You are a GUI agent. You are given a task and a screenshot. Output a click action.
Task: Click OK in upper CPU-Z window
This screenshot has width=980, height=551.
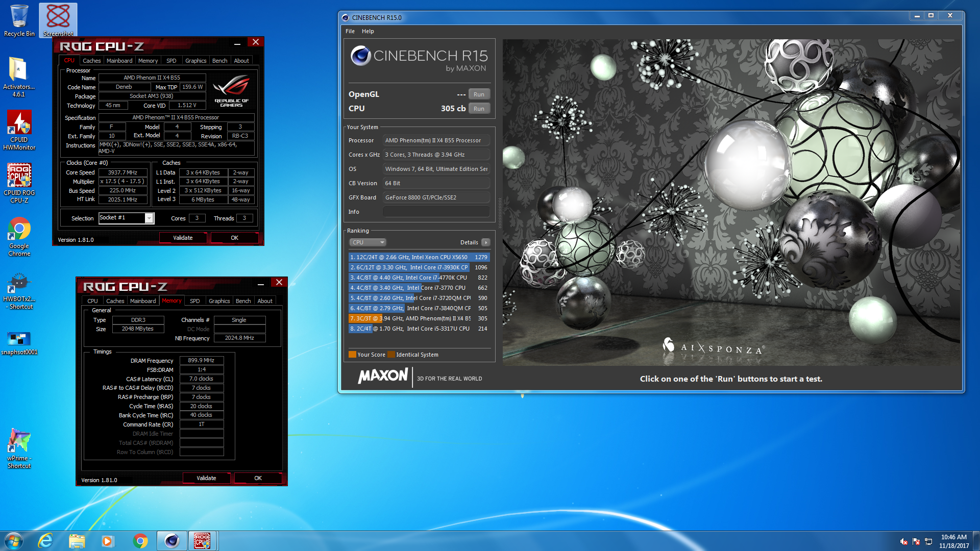point(235,238)
